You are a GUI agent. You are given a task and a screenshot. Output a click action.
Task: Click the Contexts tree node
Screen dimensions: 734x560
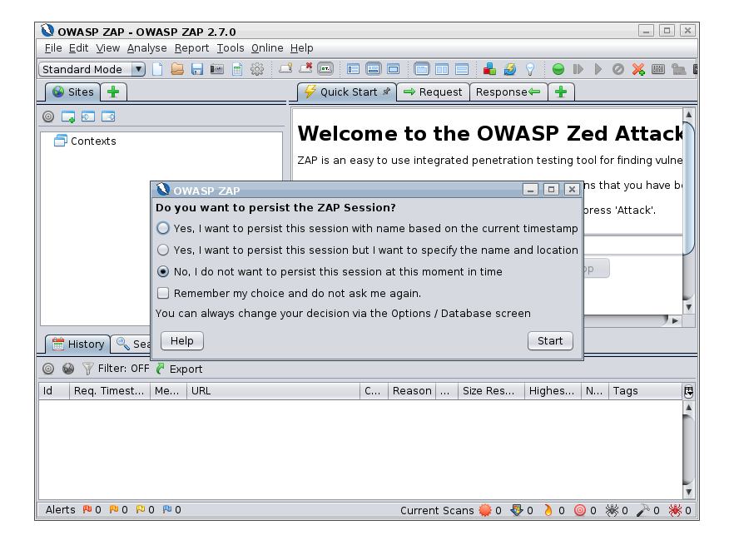pyautogui.click(x=85, y=141)
